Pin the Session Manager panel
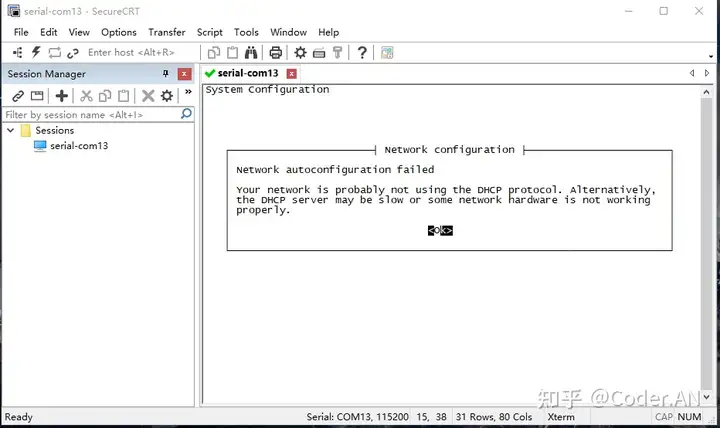This screenshot has width=720, height=428. click(x=166, y=73)
